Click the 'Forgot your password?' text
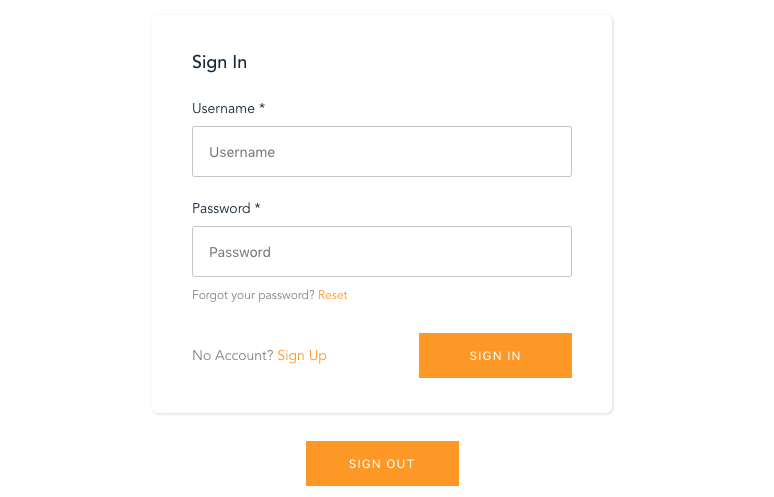The image size is (774, 497). [253, 295]
